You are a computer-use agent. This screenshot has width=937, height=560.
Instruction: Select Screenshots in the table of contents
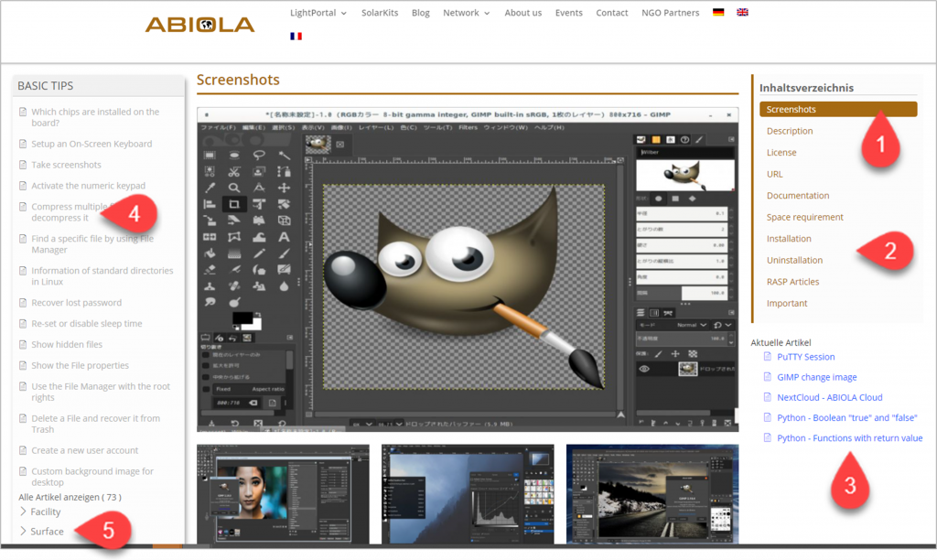click(x=792, y=110)
